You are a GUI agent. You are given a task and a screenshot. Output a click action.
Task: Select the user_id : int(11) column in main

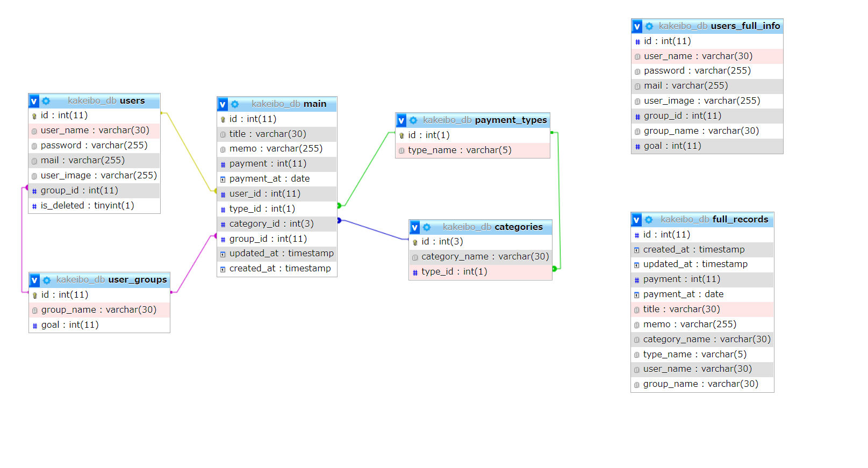pyautogui.click(x=277, y=193)
